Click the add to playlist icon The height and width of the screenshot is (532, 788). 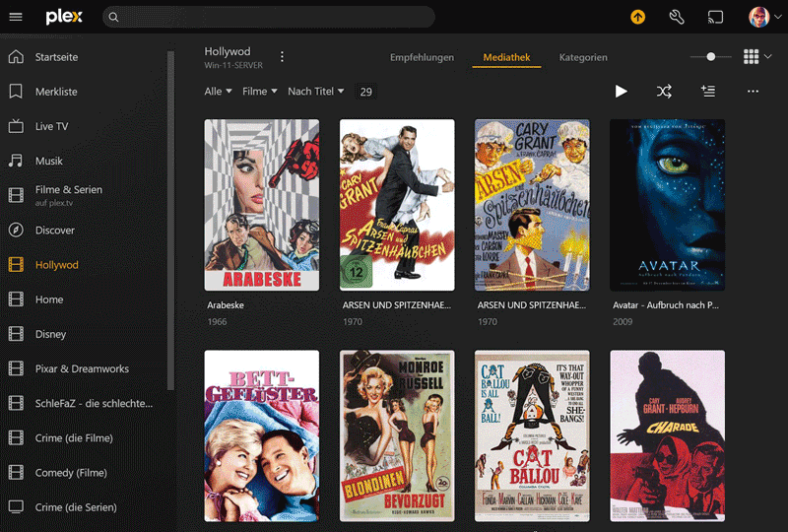coord(707,91)
